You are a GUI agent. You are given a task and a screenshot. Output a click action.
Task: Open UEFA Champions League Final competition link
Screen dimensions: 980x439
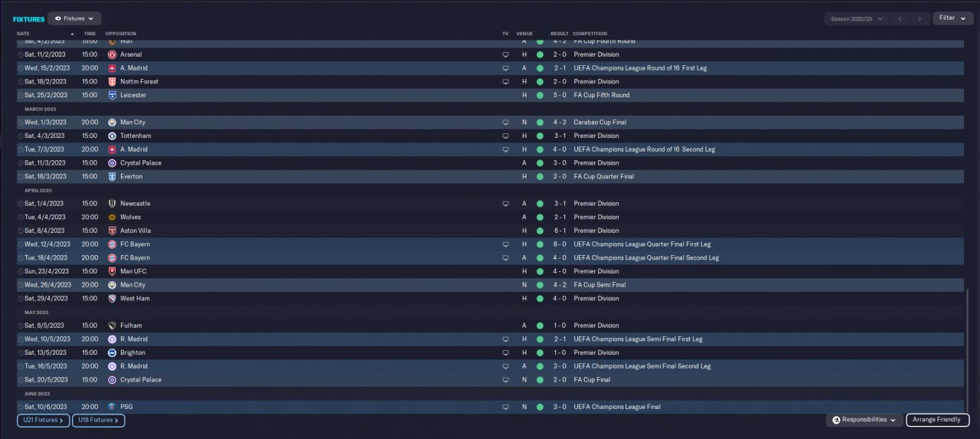[617, 407]
